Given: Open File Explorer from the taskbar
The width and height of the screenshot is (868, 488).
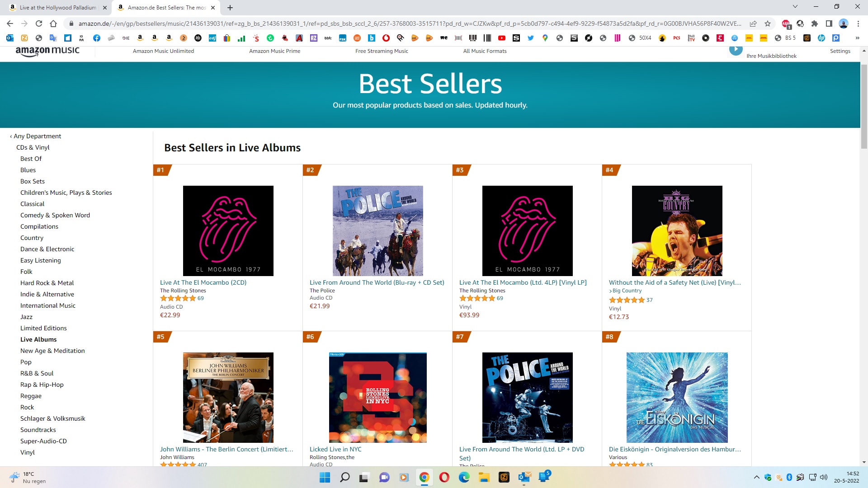Looking at the screenshot, I should [x=484, y=477].
